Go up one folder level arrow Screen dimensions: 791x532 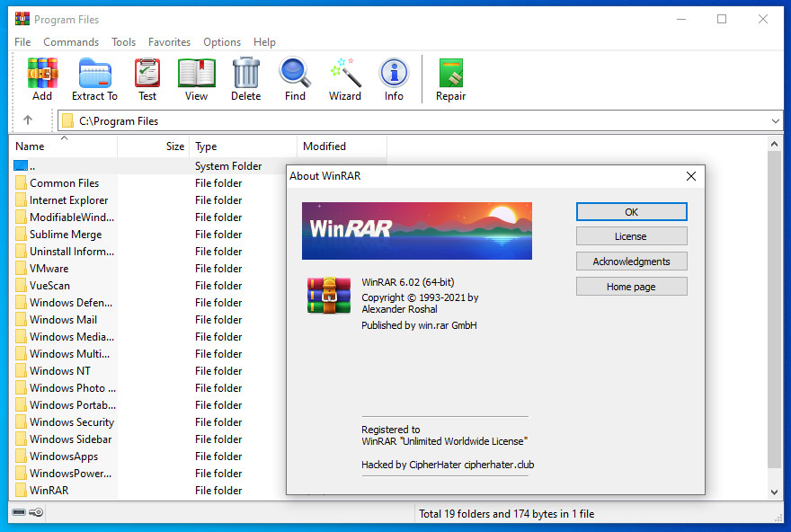click(x=28, y=120)
